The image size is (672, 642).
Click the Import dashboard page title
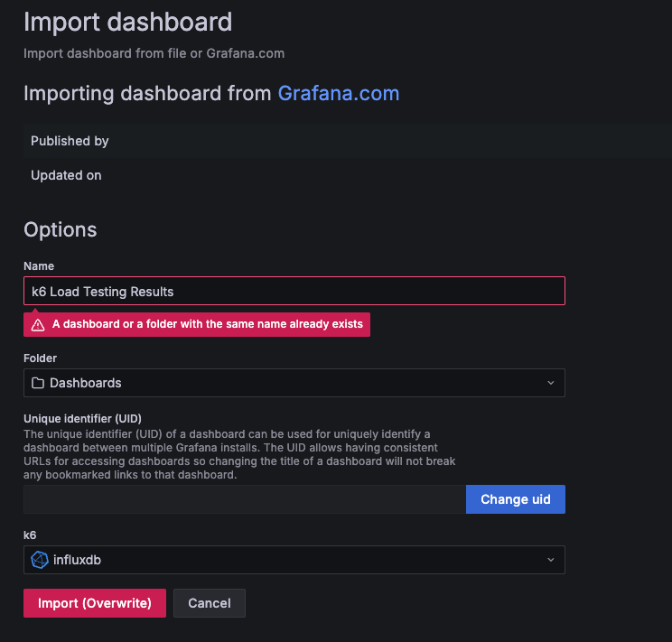tap(127, 22)
